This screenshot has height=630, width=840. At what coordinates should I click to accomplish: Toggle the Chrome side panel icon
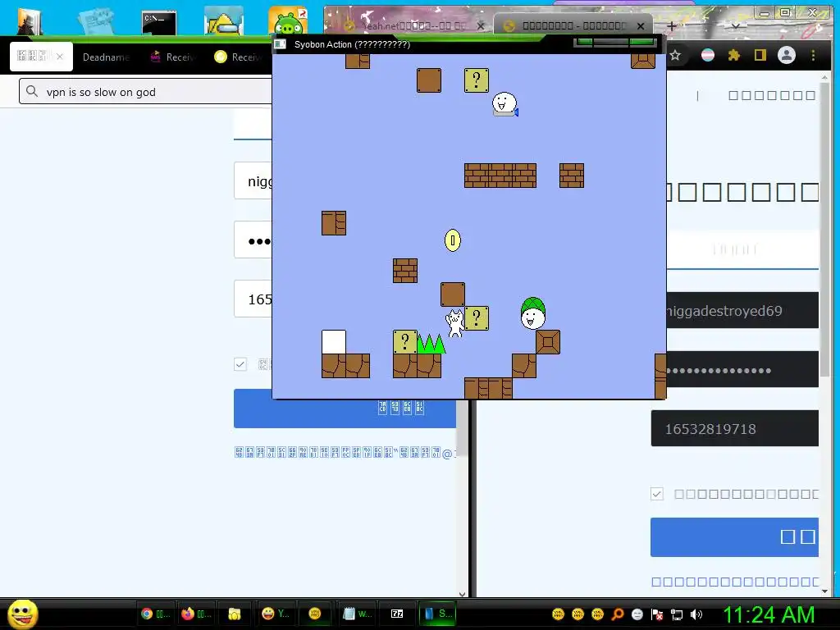pyautogui.click(x=760, y=55)
